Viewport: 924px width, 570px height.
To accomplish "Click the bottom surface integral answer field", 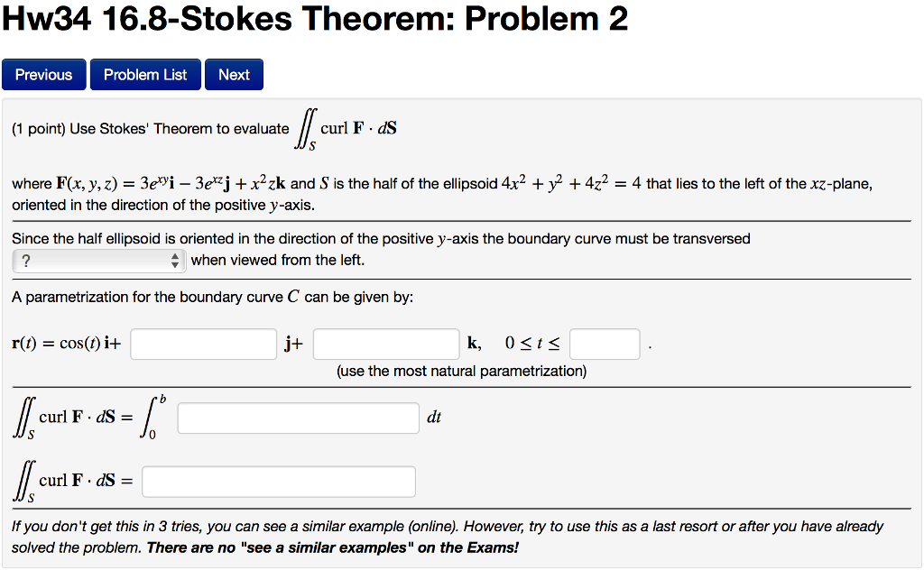I will [x=280, y=481].
